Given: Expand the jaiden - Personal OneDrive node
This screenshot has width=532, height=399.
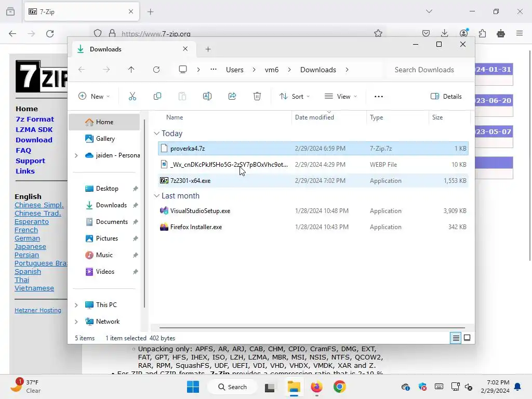Looking at the screenshot, I should tap(76, 155).
